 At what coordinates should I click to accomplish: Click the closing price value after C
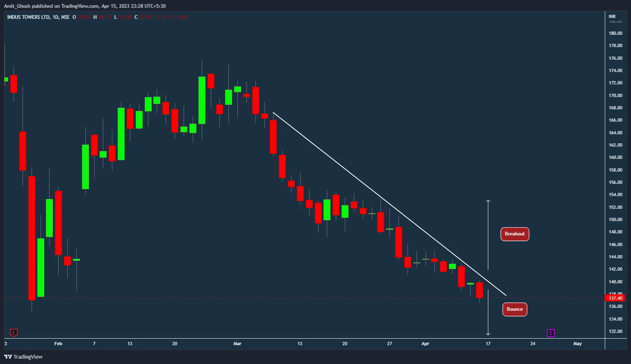[145, 17]
